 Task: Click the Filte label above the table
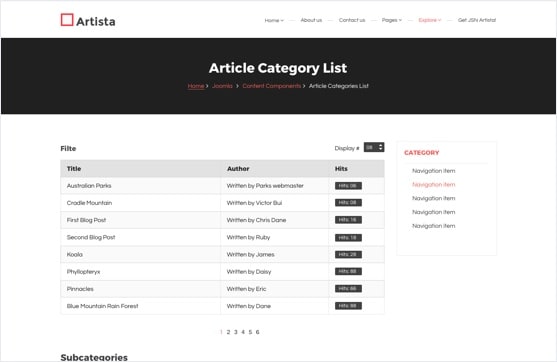coord(68,148)
